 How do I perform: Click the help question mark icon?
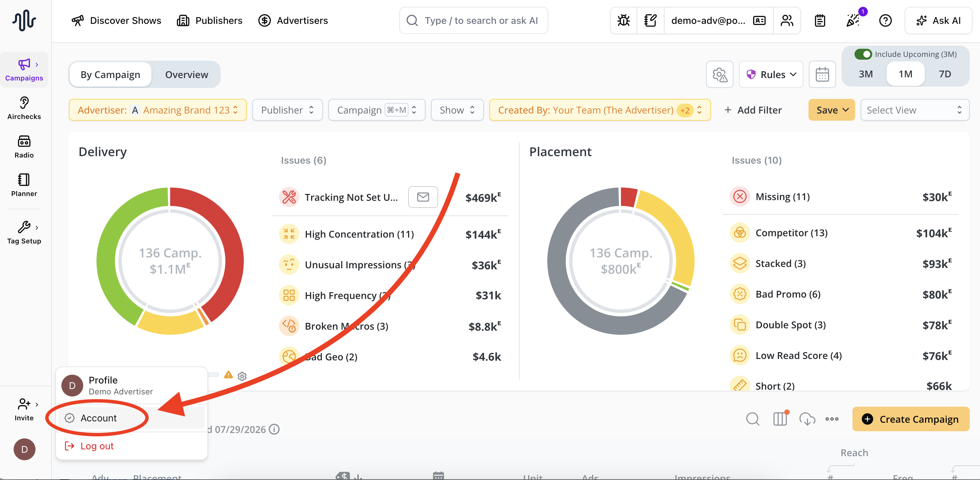click(x=885, y=20)
